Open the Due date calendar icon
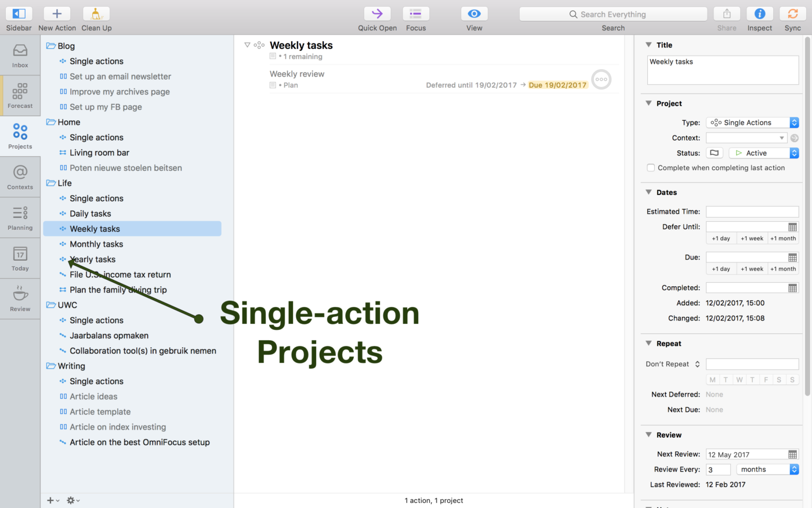Image resolution: width=812 pixels, height=508 pixels. [x=793, y=257]
